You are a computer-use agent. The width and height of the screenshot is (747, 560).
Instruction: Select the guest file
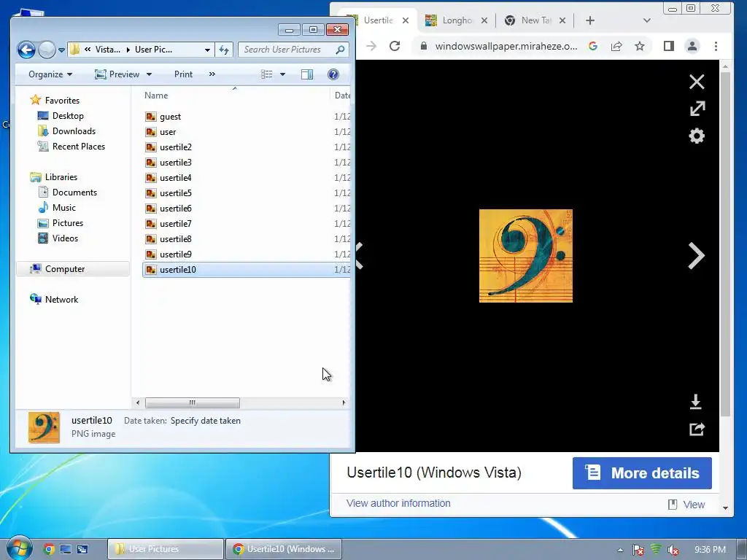170,117
